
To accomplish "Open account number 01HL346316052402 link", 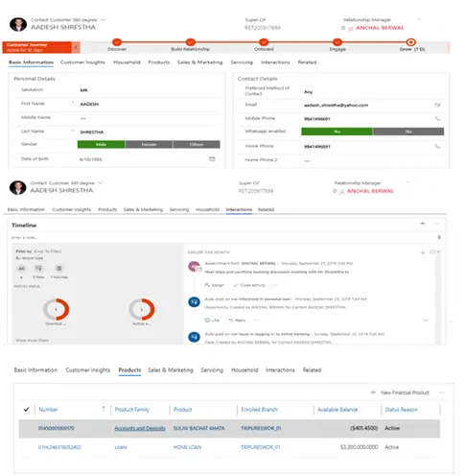I will point(59,447).
